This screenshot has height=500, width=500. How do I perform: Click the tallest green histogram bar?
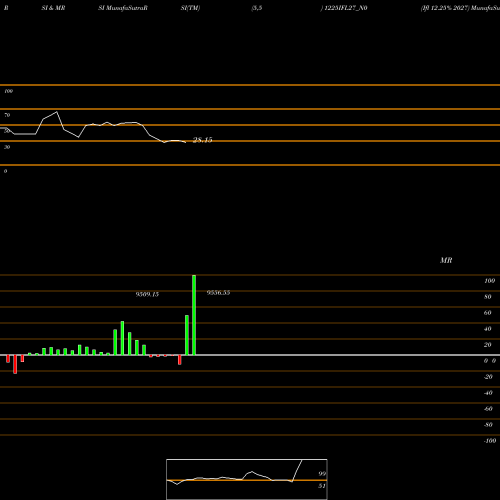click(194, 315)
